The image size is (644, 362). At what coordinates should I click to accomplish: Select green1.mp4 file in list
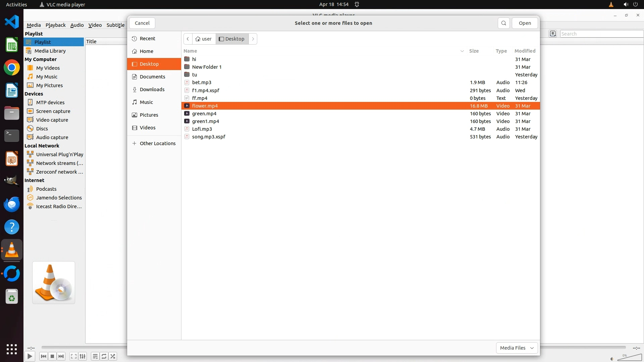point(205,121)
